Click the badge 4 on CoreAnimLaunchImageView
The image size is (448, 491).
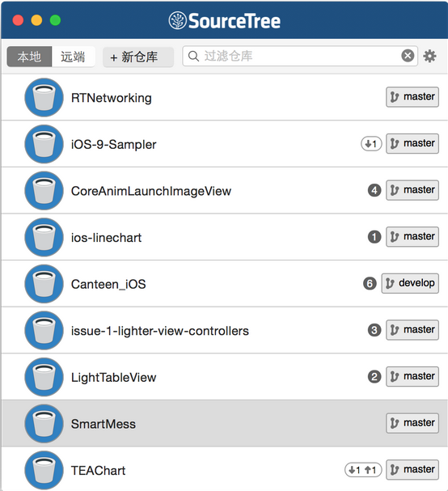point(374,190)
